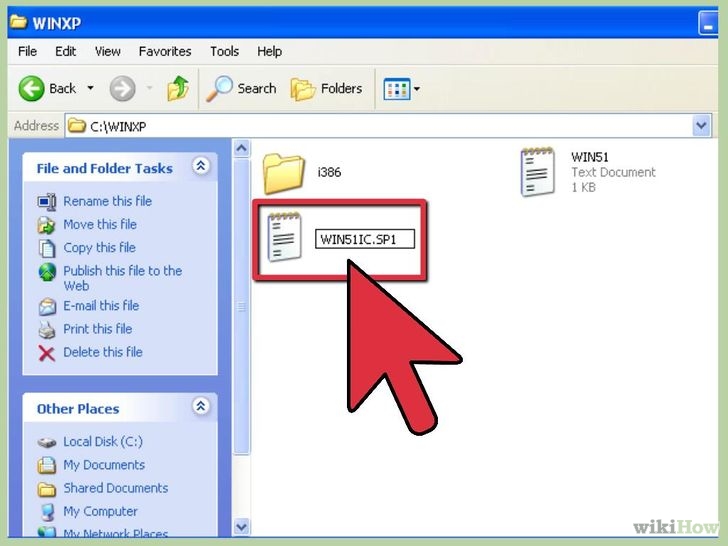
Task: Click E-mail this file link
Action: click(101, 306)
